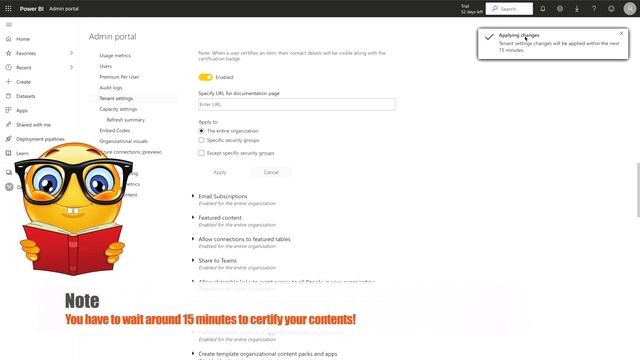
Task: Open Usage metrics in Admin portal
Action: pyautogui.click(x=115, y=56)
